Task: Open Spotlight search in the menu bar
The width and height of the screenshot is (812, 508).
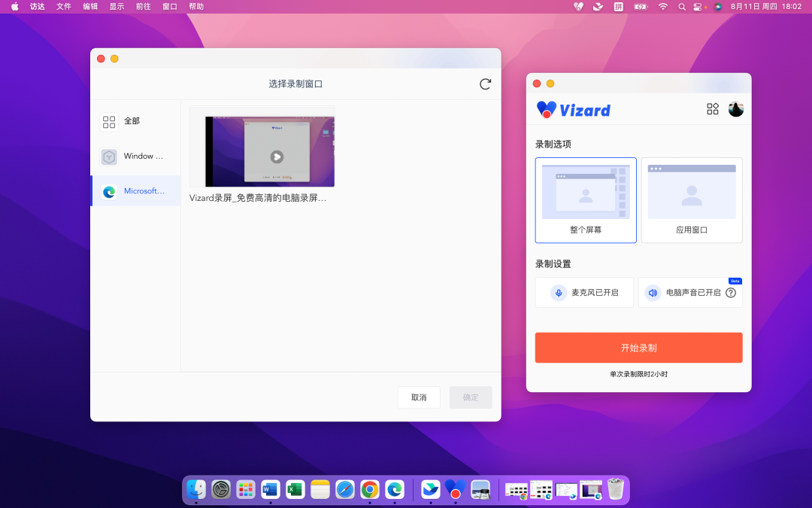Action: [x=681, y=6]
